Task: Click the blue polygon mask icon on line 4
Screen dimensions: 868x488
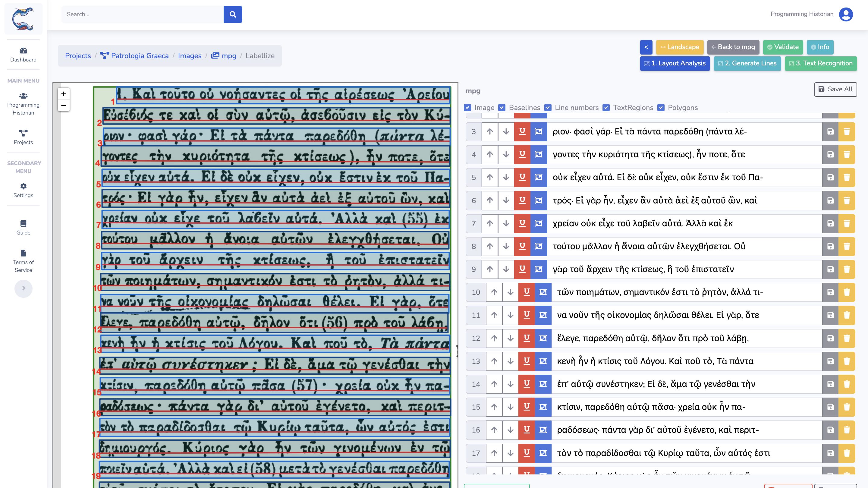Action: (x=538, y=154)
